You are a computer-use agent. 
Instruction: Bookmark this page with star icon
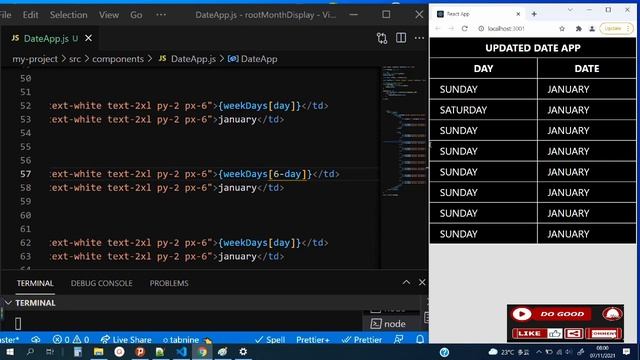562,29
